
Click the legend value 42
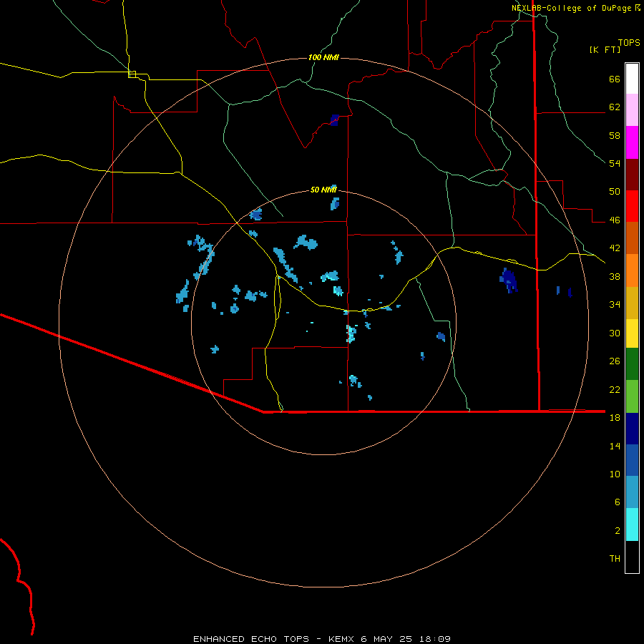coord(615,248)
